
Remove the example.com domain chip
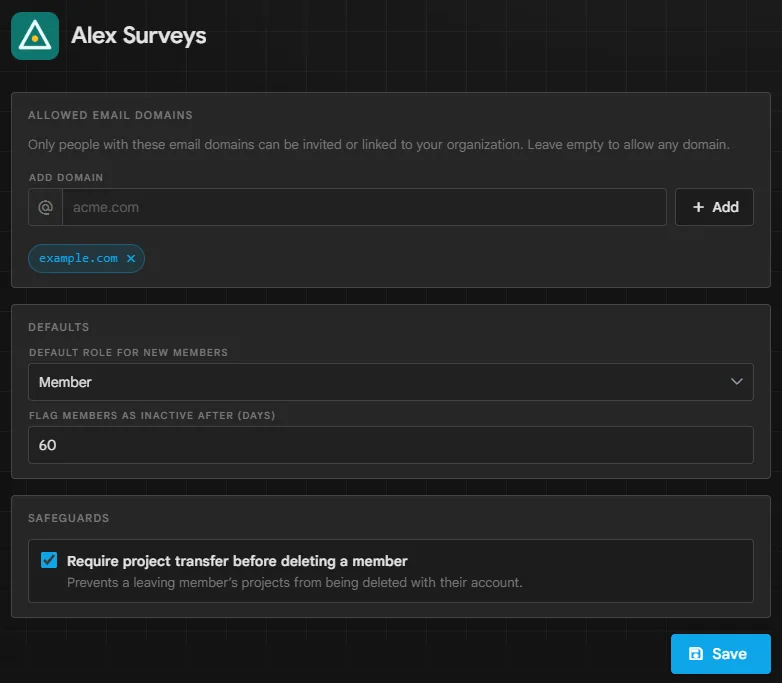pyautogui.click(x=131, y=258)
